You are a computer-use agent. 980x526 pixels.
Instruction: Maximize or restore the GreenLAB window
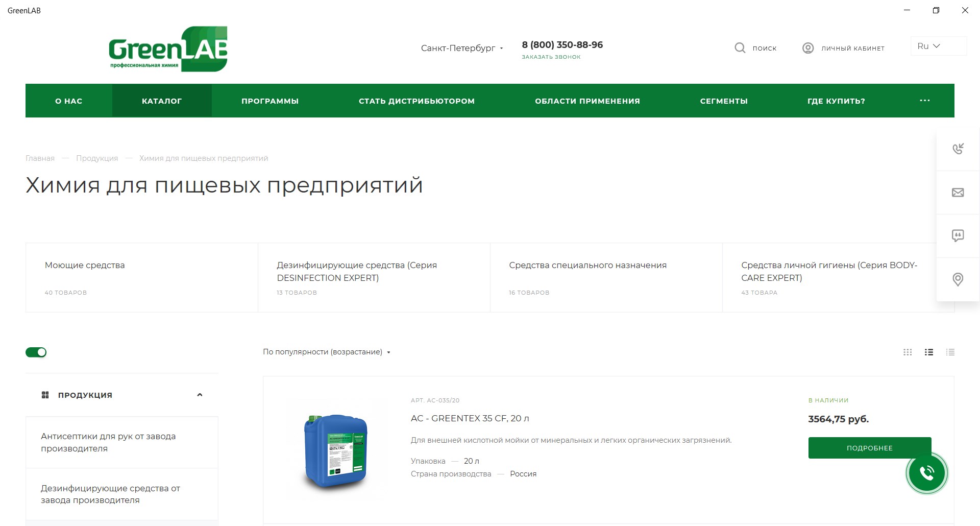pyautogui.click(x=936, y=10)
